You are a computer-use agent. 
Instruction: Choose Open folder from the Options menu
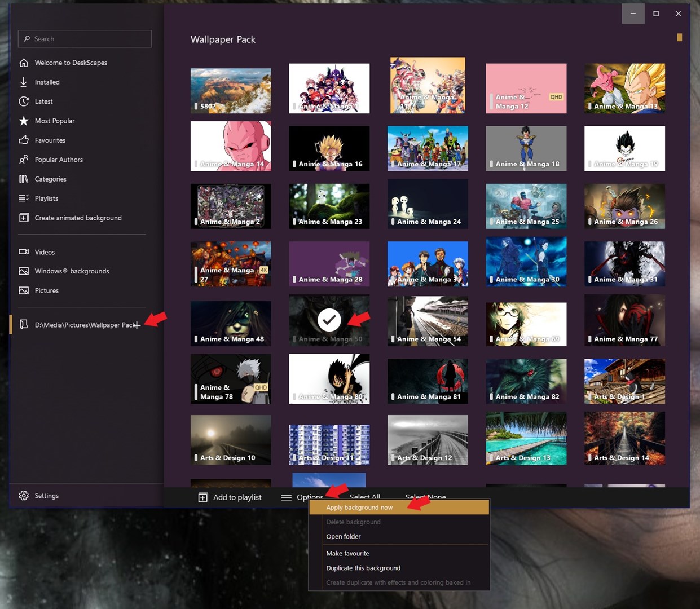point(344,537)
